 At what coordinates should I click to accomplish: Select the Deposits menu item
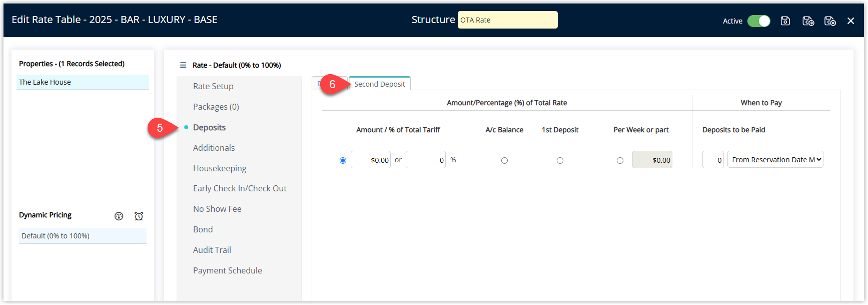tap(209, 127)
